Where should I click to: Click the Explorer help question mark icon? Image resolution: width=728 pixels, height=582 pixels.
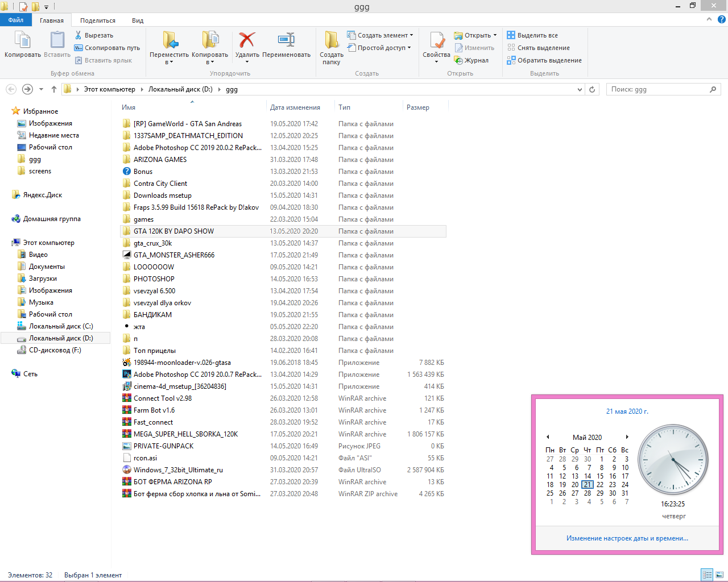click(x=722, y=19)
